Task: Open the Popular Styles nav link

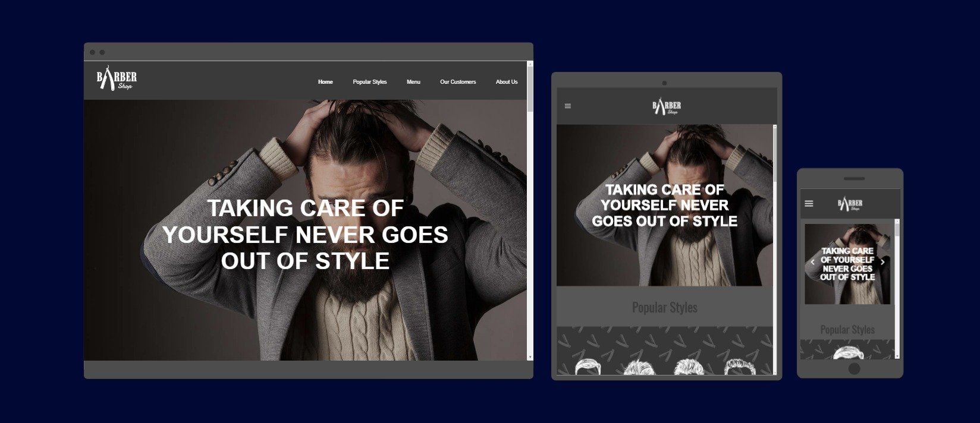Action: point(370,82)
